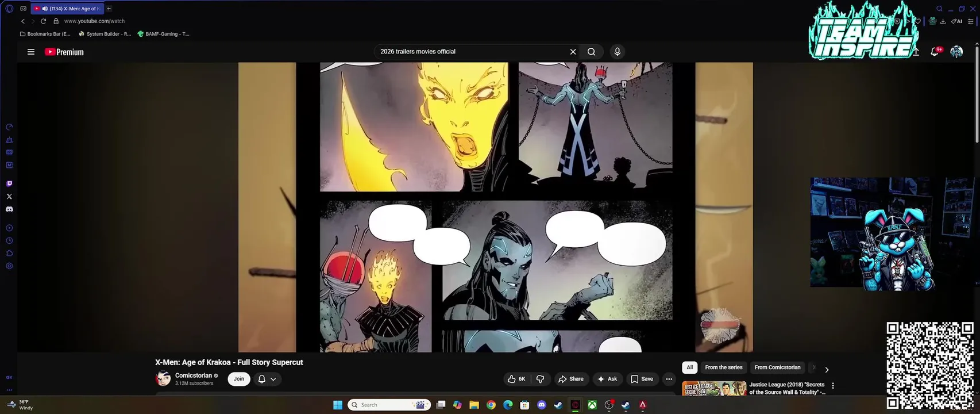The width and height of the screenshot is (980, 414).
Task: Select the X-Men YouTube tab
Action: (67, 9)
